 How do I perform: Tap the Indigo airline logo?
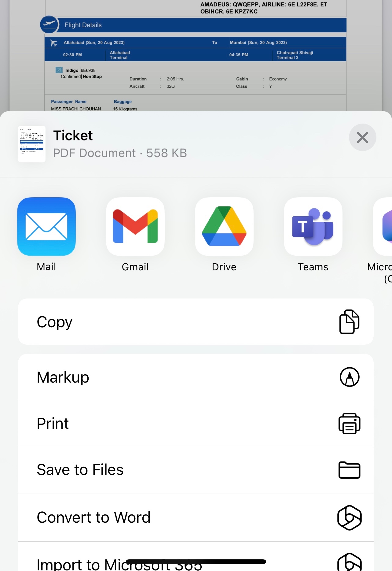(x=59, y=70)
